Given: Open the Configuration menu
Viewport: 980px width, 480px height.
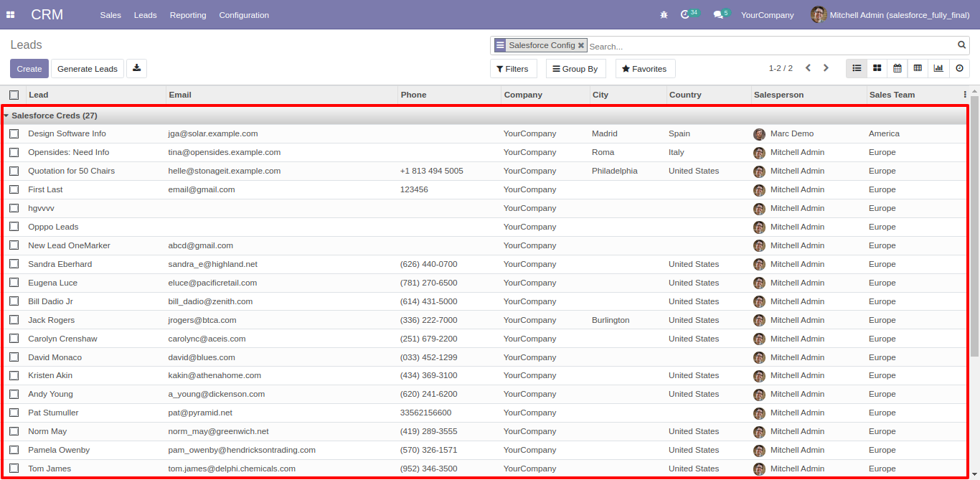Looking at the screenshot, I should click(244, 15).
